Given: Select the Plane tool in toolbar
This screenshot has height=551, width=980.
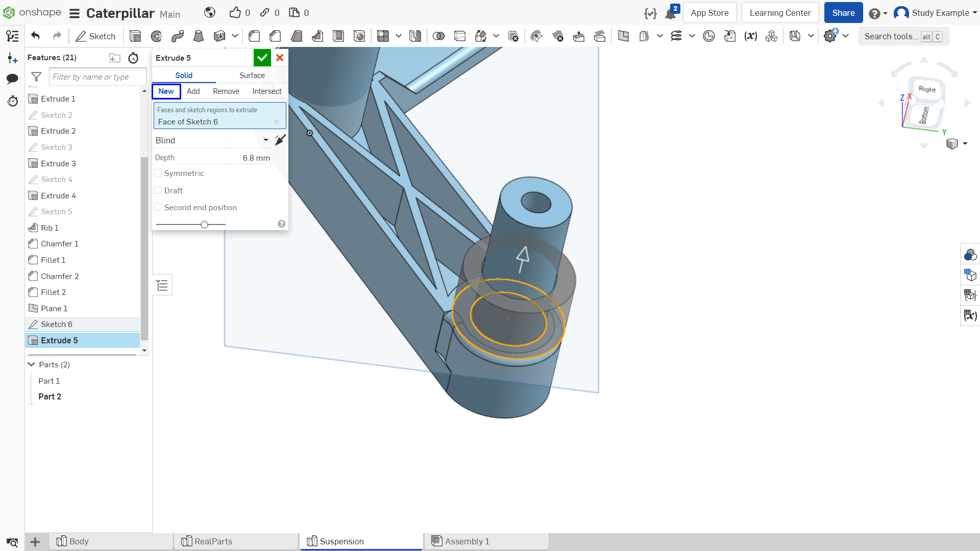Looking at the screenshot, I should [x=623, y=36].
